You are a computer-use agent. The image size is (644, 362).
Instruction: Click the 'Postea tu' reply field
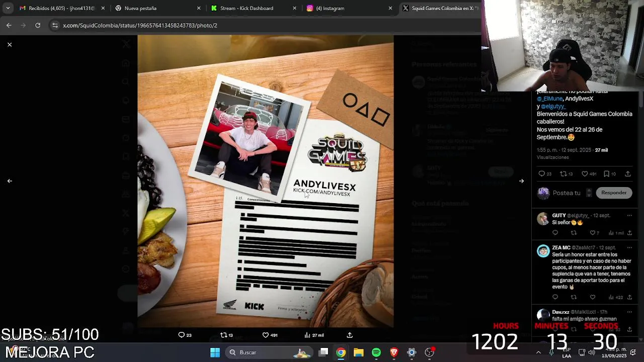click(x=567, y=193)
